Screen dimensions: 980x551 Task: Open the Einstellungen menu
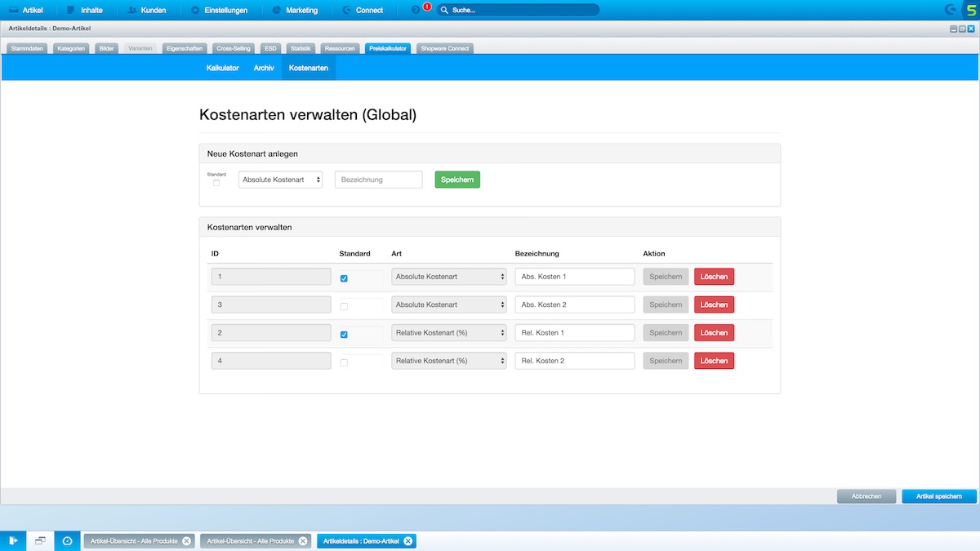216,11
